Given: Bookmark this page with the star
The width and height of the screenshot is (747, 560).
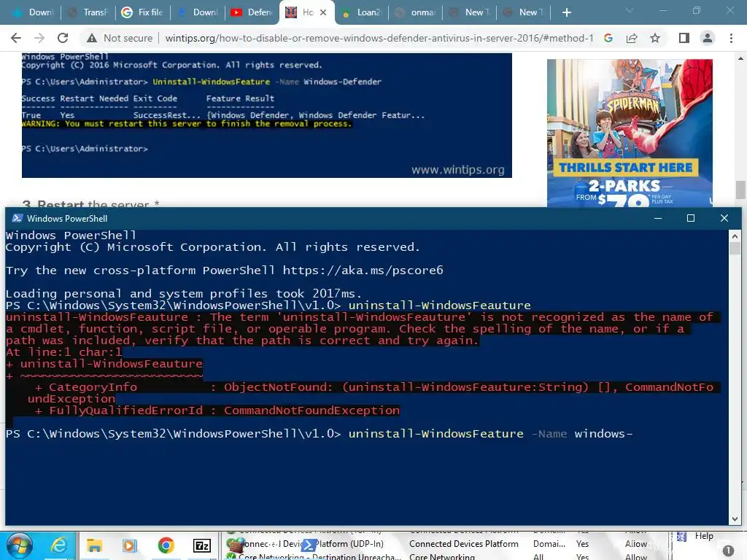Looking at the screenshot, I should pyautogui.click(x=655, y=38).
